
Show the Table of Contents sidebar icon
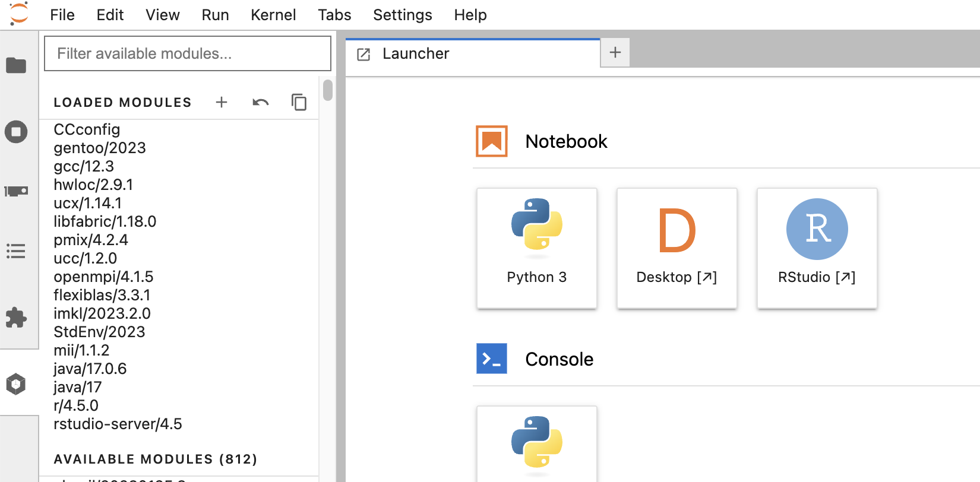pyautogui.click(x=16, y=251)
